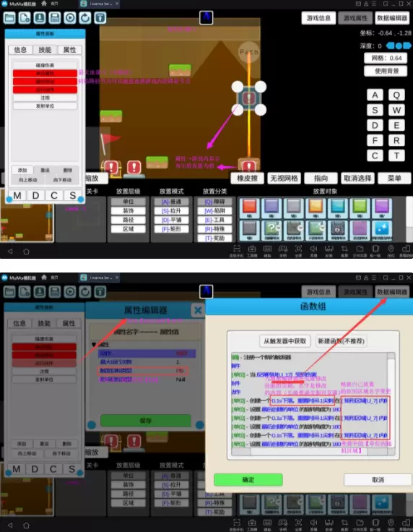Click 取消 button in 函数组 dialog
413x532 pixels.
[x=378, y=480]
